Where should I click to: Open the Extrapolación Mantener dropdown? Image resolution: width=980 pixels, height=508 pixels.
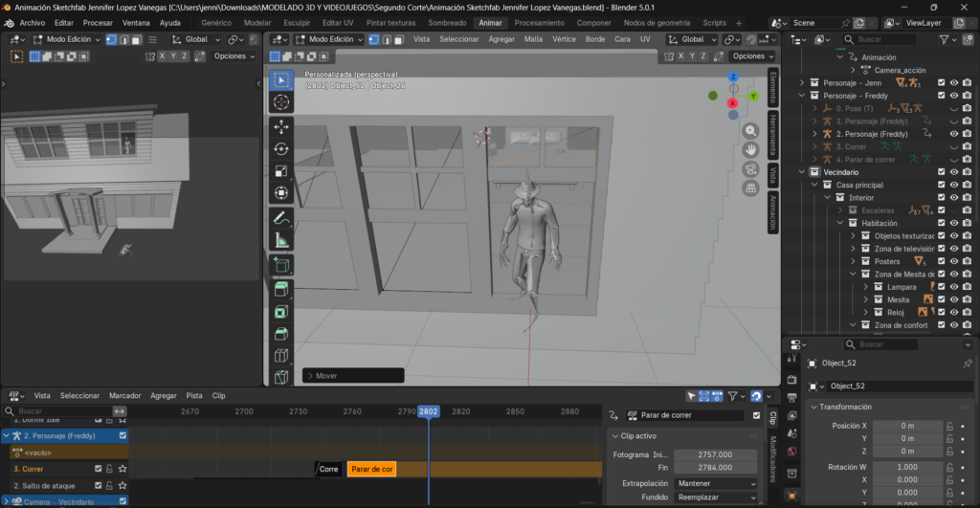click(x=716, y=484)
